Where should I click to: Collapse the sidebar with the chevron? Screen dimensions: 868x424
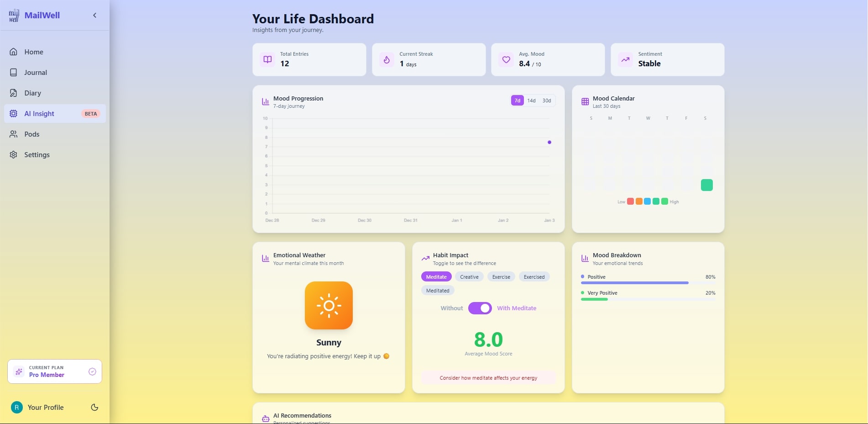pyautogui.click(x=95, y=15)
